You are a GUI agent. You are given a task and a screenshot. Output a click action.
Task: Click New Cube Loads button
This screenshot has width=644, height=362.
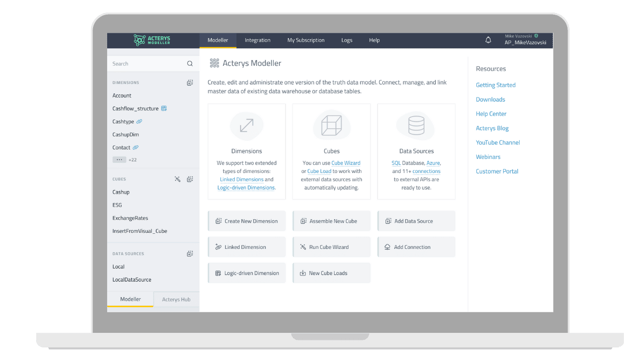(332, 274)
